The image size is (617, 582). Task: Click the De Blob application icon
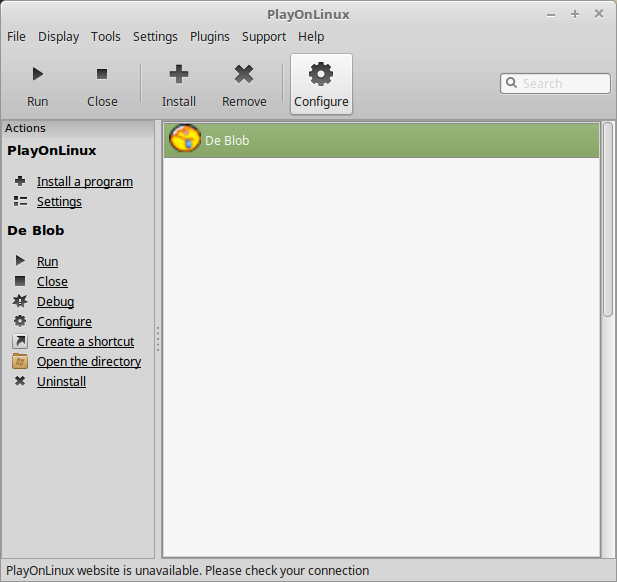click(x=185, y=139)
